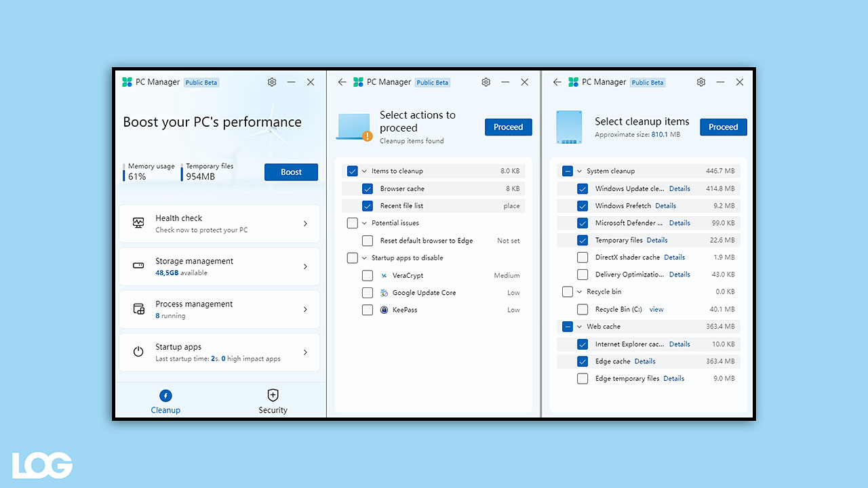This screenshot has height=488, width=868.
Task: Check the Startup apps to disable checkbox
Action: click(x=353, y=258)
